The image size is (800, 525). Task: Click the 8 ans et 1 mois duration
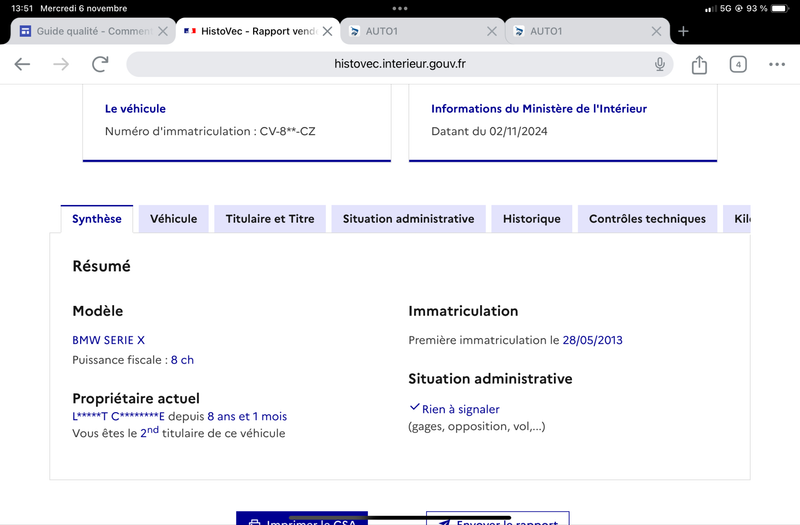pos(247,416)
